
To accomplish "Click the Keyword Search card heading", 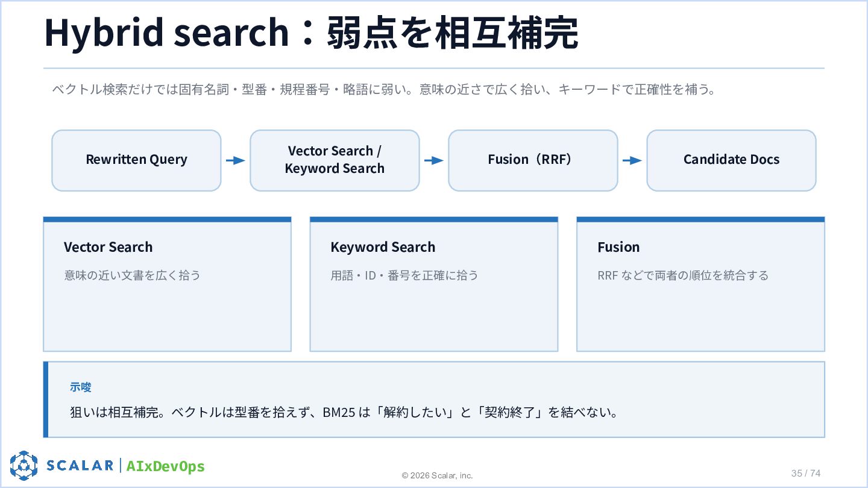I will [x=383, y=247].
